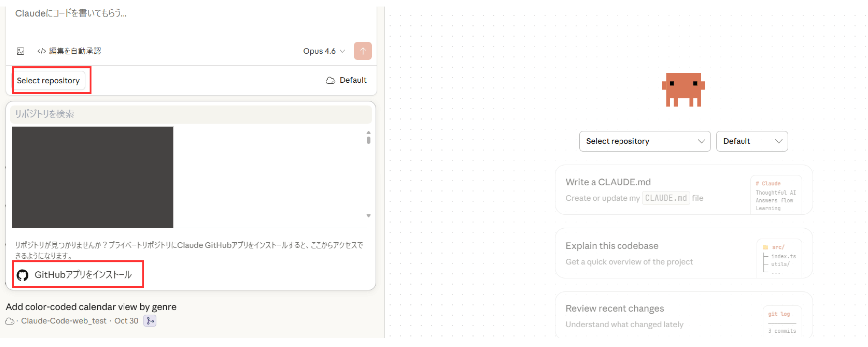868x347 pixels.
Task: Open the Add color-coded calendar view session
Action: click(91, 307)
